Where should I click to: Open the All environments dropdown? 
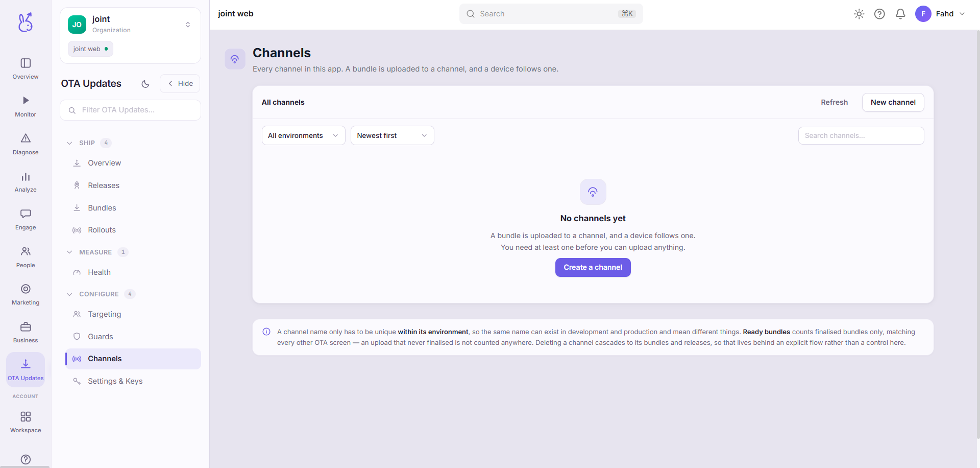coord(304,135)
